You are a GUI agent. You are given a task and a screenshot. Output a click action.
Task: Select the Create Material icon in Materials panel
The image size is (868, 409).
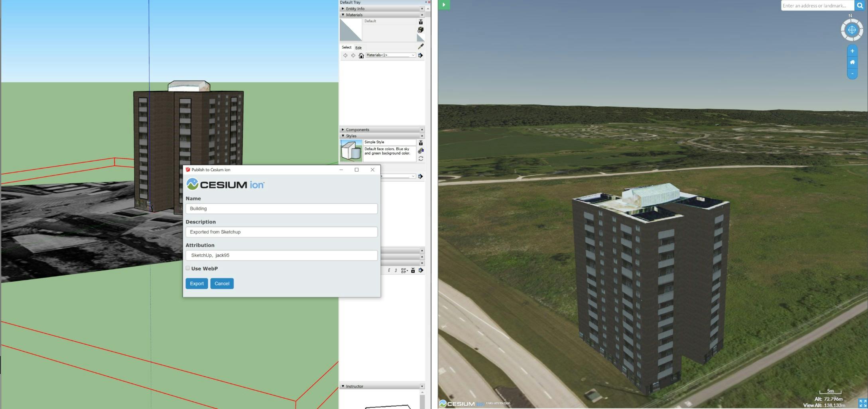click(x=421, y=30)
